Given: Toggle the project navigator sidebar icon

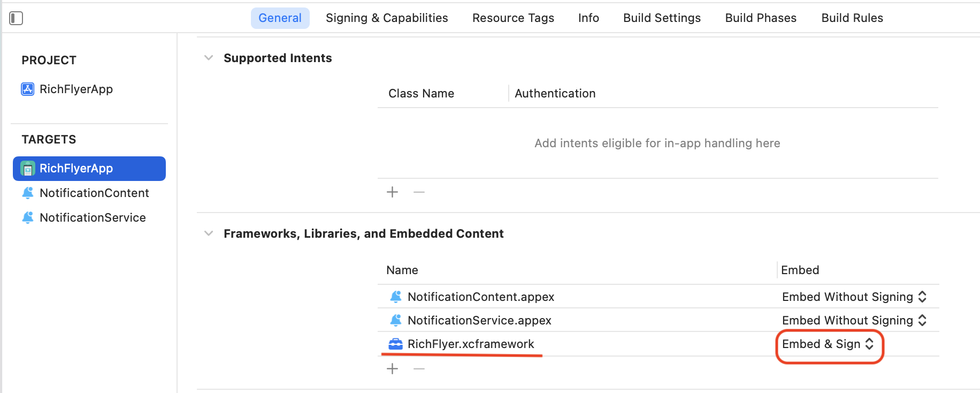Looking at the screenshot, I should (x=16, y=18).
